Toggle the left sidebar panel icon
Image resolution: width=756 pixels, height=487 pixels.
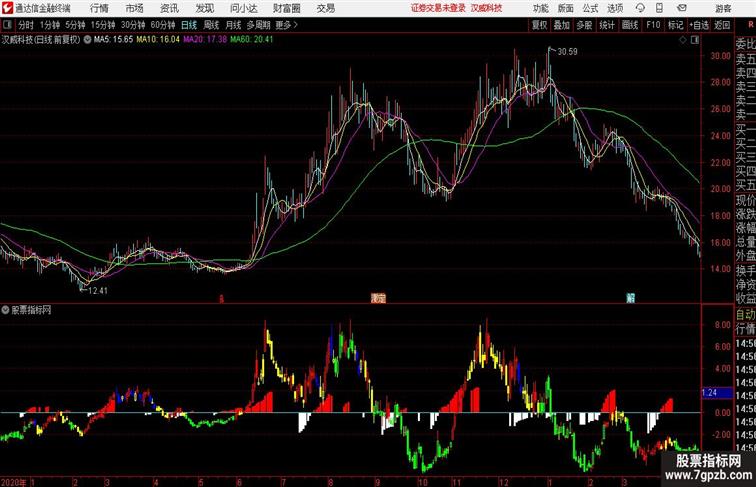click(7, 25)
